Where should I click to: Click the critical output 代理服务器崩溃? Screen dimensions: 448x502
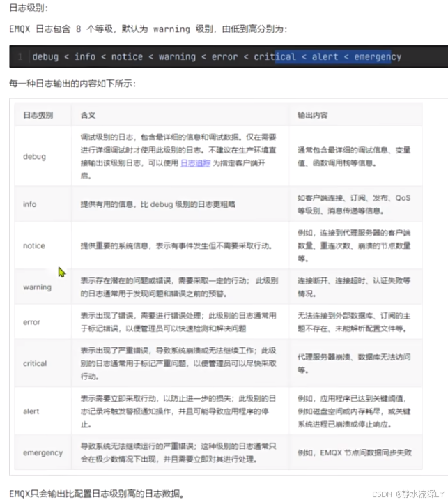[324, 357]
